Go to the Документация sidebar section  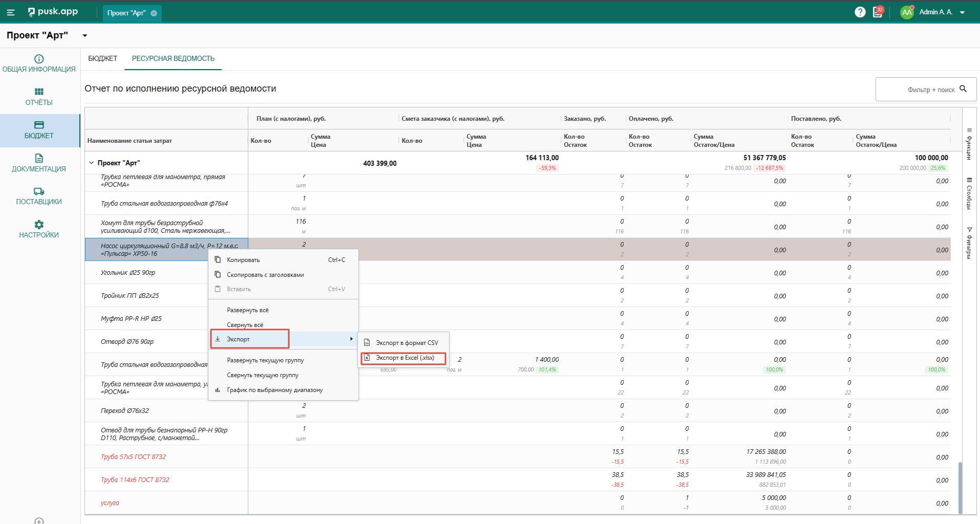click(39, 163)
